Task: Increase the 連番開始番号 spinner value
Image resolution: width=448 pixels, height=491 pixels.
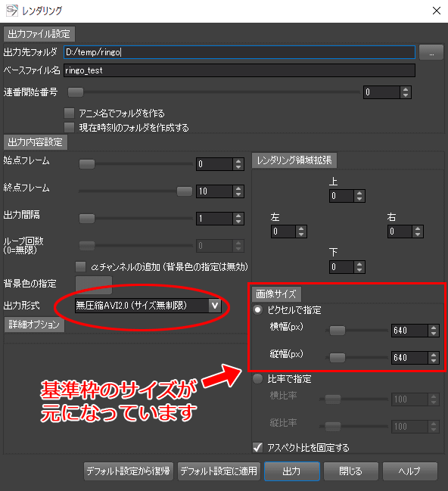Action: [406, 89]
